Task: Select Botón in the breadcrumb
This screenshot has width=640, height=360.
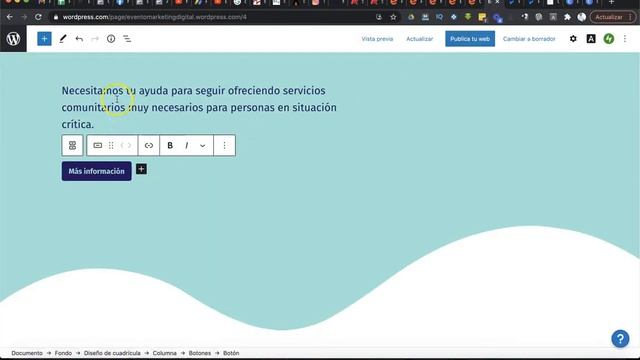Action: point(231,353)
